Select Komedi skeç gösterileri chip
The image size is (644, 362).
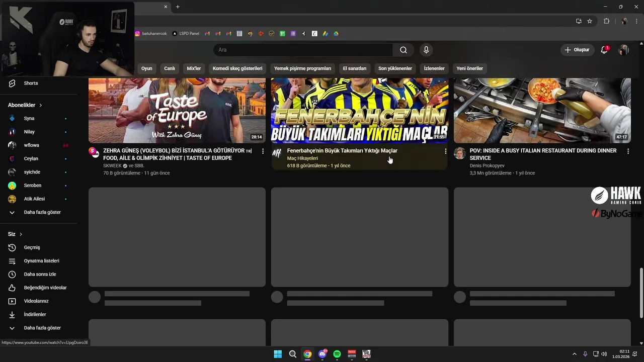point(237,68)
